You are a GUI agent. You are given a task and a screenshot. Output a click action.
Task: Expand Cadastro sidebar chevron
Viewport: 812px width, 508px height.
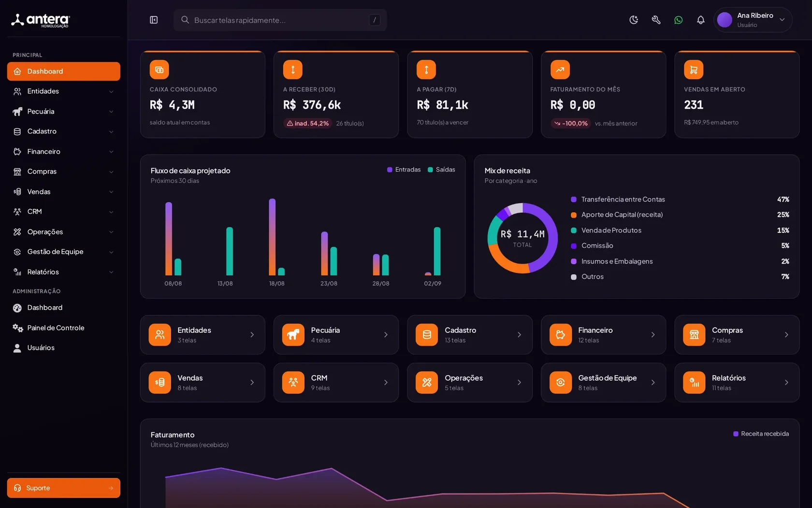[111, 132]
